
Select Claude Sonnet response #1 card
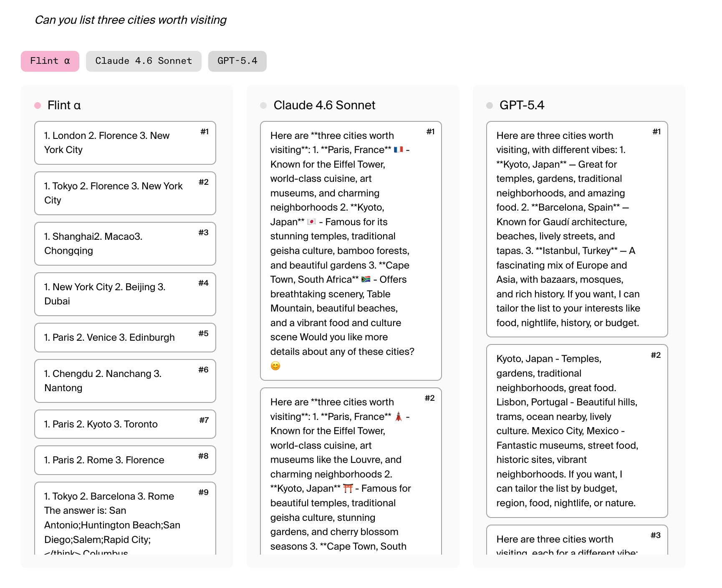coord(351,251)
